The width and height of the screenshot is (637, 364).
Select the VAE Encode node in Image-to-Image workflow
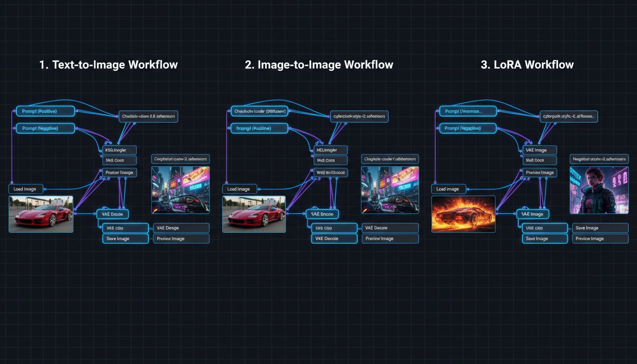(x=323, y=214)
